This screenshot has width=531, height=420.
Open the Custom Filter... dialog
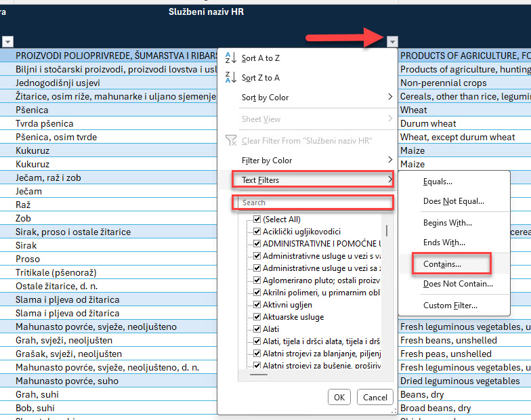point(450,306)
